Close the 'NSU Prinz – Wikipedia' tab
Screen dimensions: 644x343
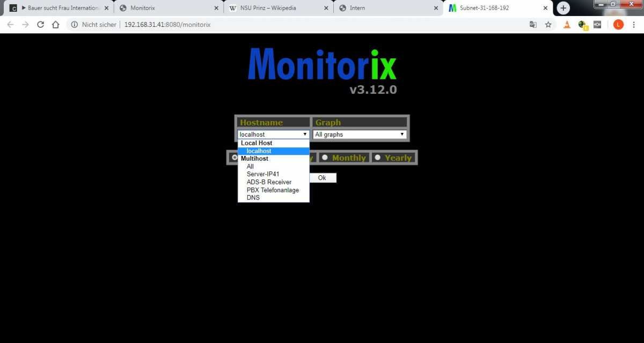327,8
